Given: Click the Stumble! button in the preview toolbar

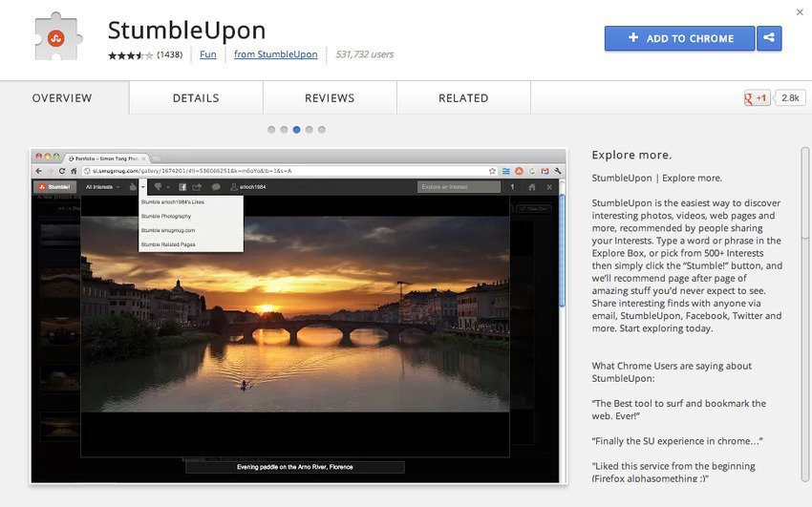Looking at the screenshot, I should coord(55,187).
